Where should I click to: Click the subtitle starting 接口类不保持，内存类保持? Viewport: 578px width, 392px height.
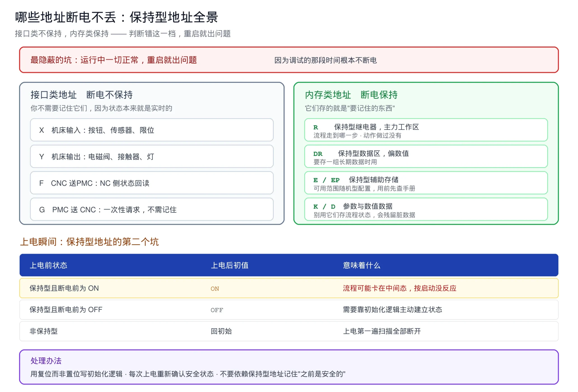(123, 34)
